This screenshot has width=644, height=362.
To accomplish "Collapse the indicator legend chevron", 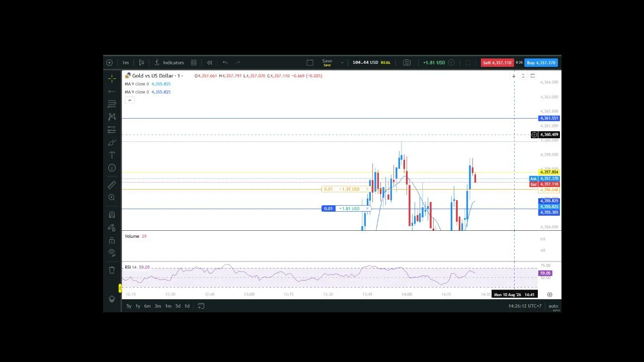I will tap(129, 101).
